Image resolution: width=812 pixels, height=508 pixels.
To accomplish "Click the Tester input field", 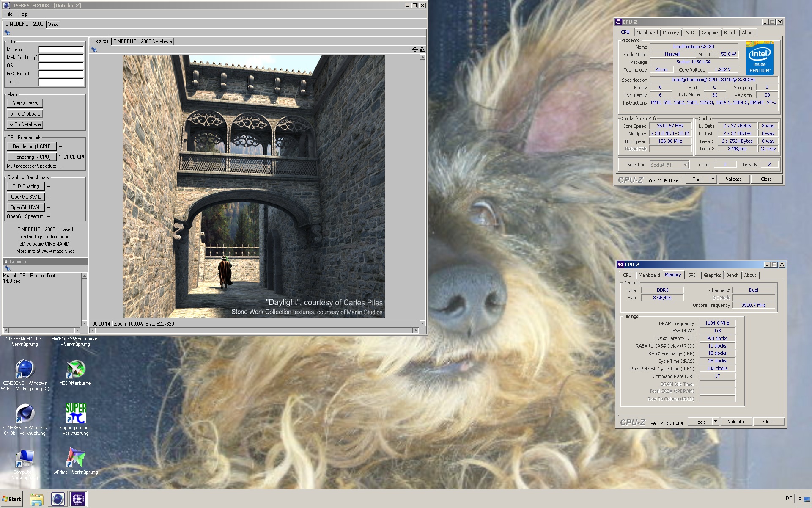I will (x=61, y=82).
